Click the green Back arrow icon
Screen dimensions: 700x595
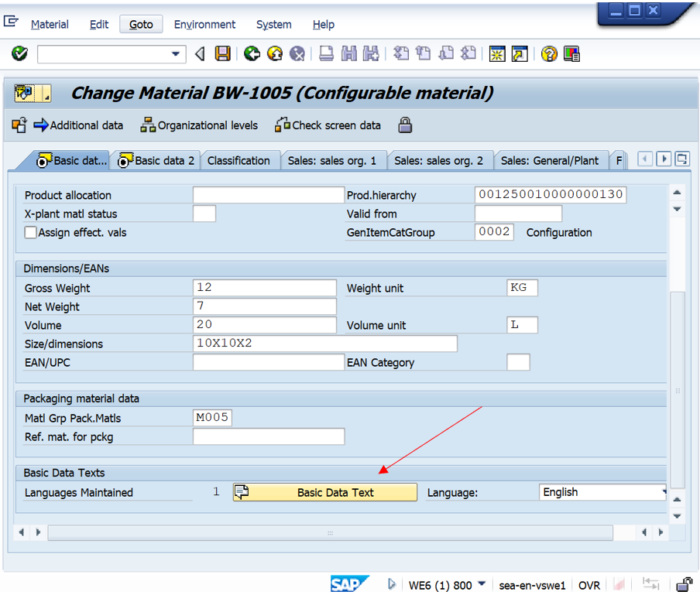click(252, 53)
